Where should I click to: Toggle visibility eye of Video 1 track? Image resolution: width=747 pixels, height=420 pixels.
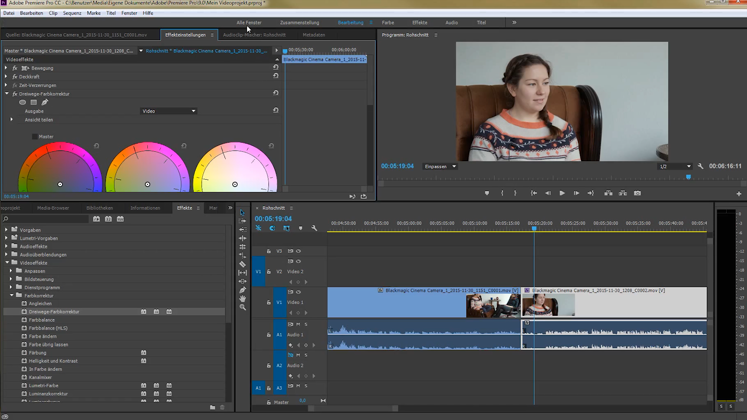coord(298,292)
